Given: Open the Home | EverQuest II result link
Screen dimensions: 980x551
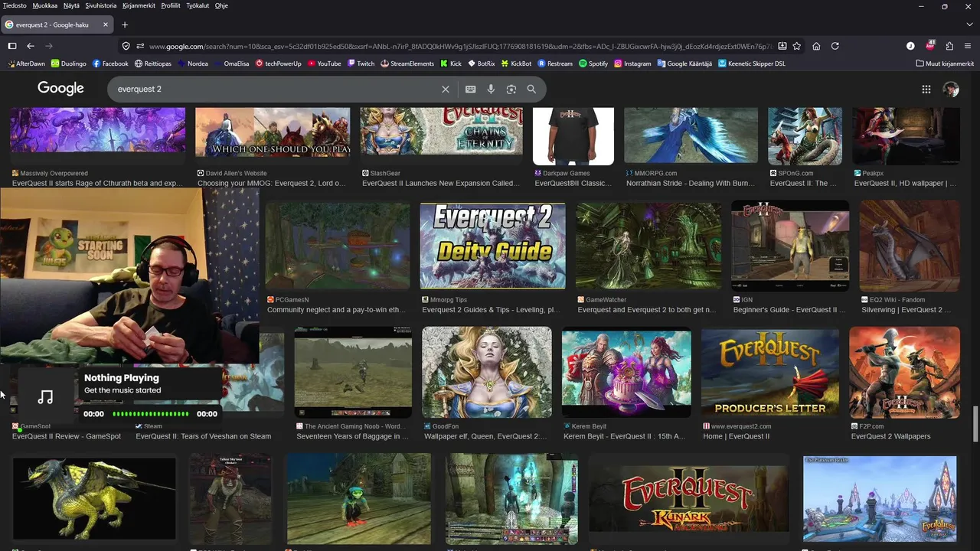Looking at the screenshot, I should click(737, 436).
